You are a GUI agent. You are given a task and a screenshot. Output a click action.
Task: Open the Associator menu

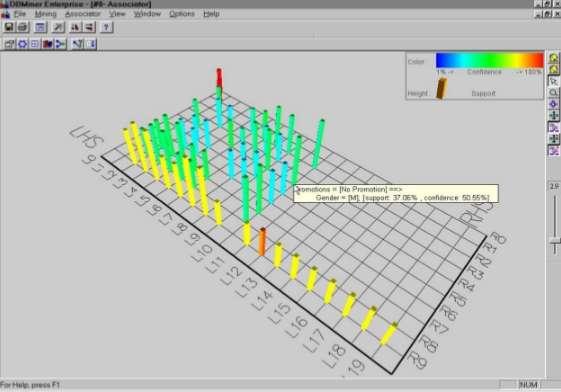(83, 14)
